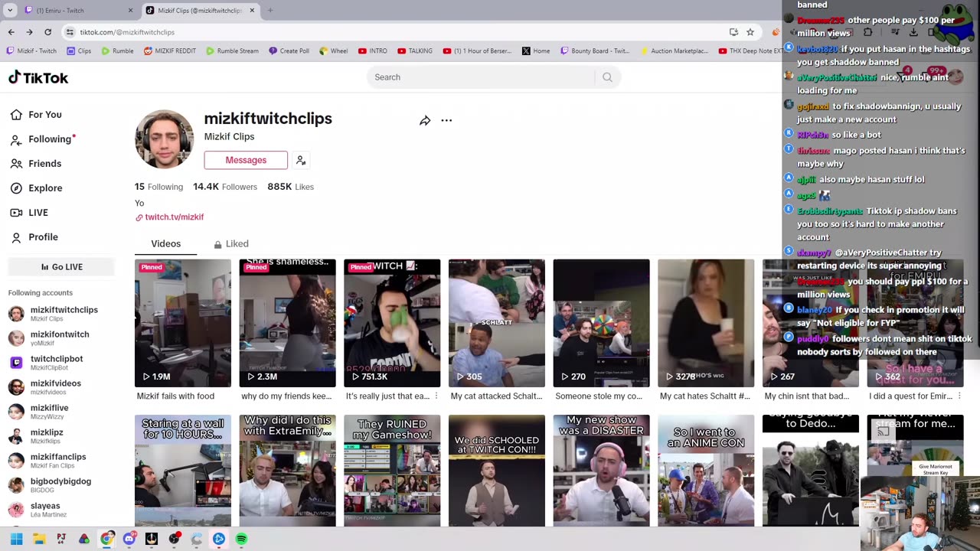View the 14.4K Followers list
The image size is (980, 551).
225,187
